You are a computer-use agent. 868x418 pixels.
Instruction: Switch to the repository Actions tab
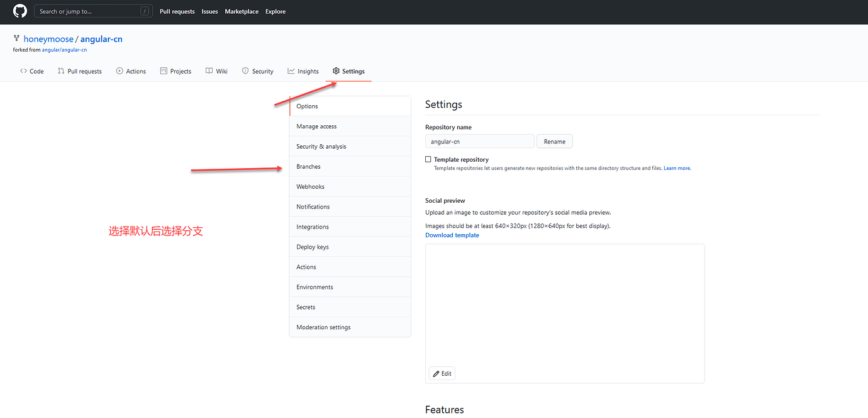pos(131,71)
